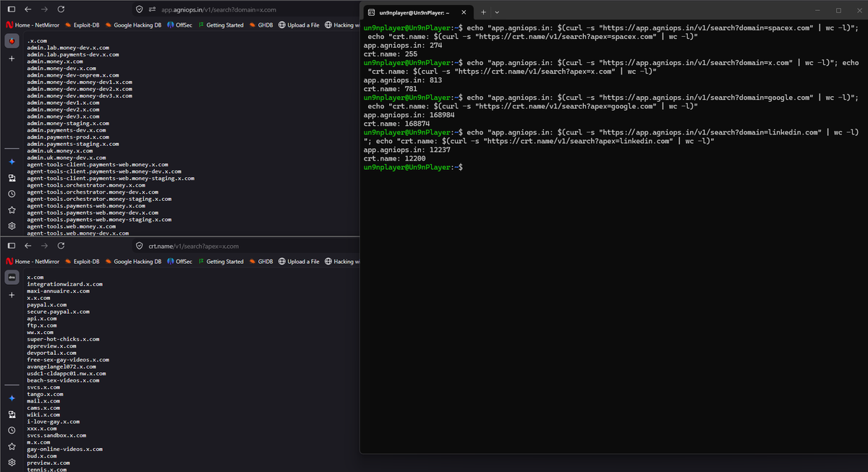868x472 pixels.
Task: Click the terminal output line app.agniops.in: 168984
Action: [409, 115]
